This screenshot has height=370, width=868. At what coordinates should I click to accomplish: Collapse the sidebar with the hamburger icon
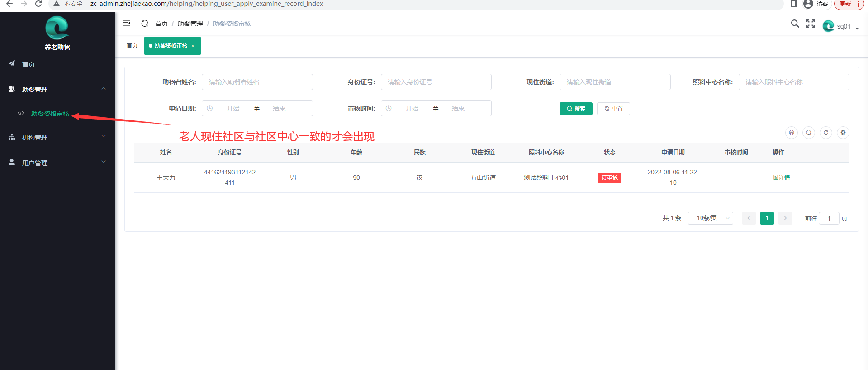point(127,23)
